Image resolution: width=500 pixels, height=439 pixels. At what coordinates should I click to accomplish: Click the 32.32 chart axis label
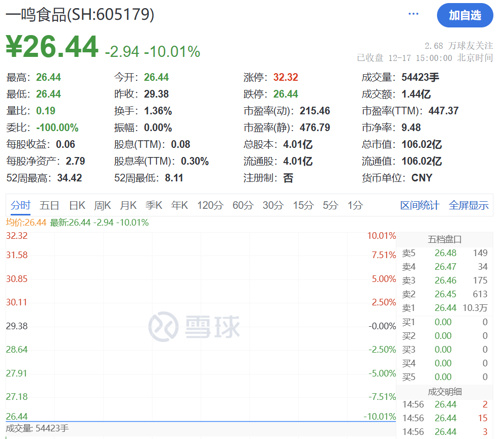coord(17,236)
